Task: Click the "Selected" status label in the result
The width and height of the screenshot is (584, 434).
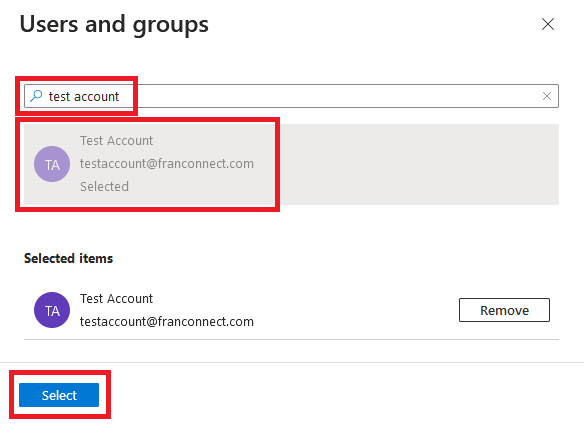Action: point(104,186)
